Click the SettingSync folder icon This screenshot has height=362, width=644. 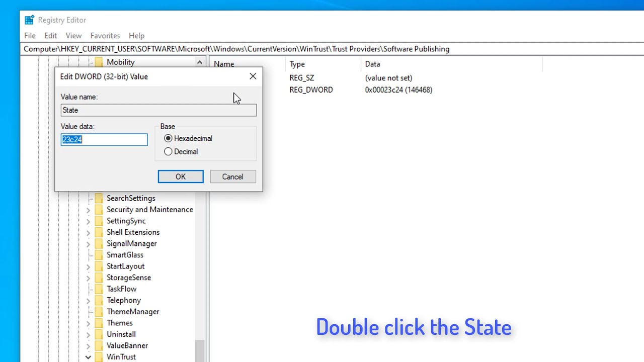[99, 221]
